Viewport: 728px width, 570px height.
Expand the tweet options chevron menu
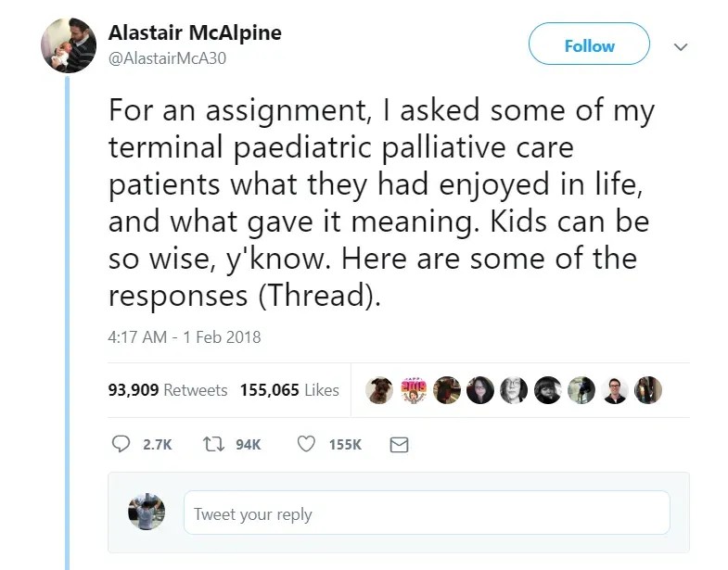tap(681, 45)
